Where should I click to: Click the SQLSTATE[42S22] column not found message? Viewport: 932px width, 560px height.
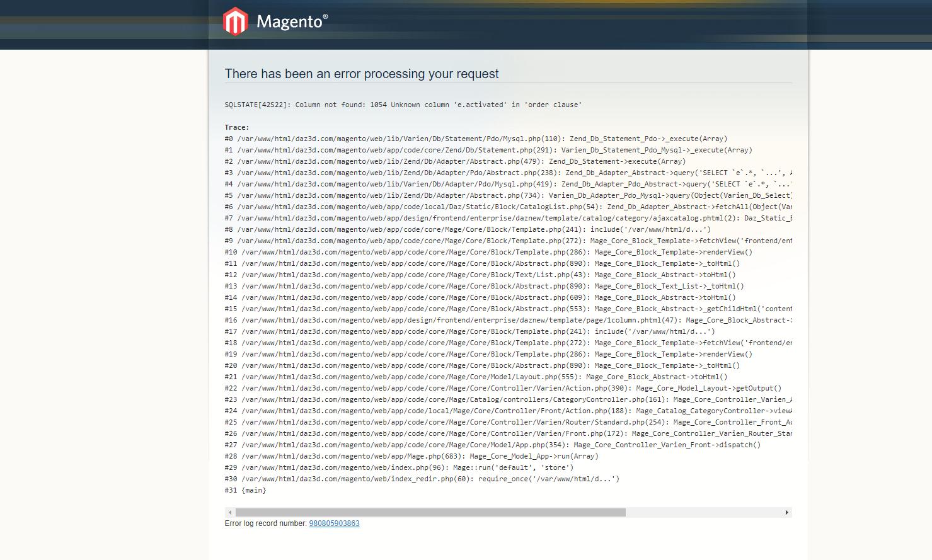[403, 105]
